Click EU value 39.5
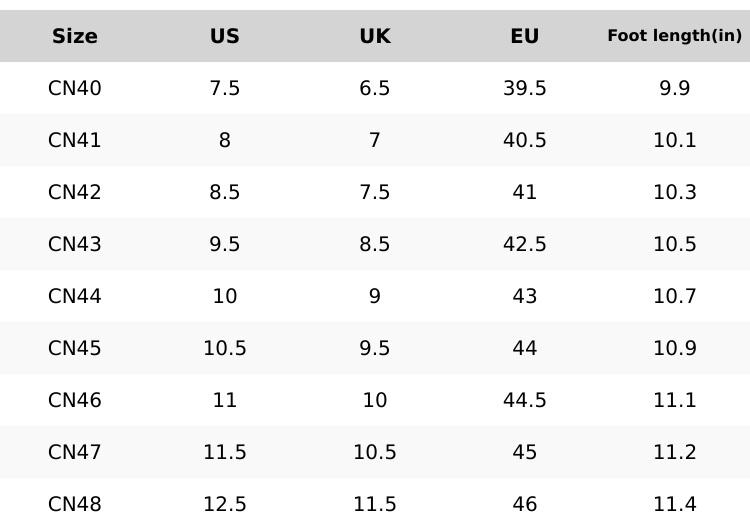The height and width of the screenshot is (530, 750). pos(525,88)
